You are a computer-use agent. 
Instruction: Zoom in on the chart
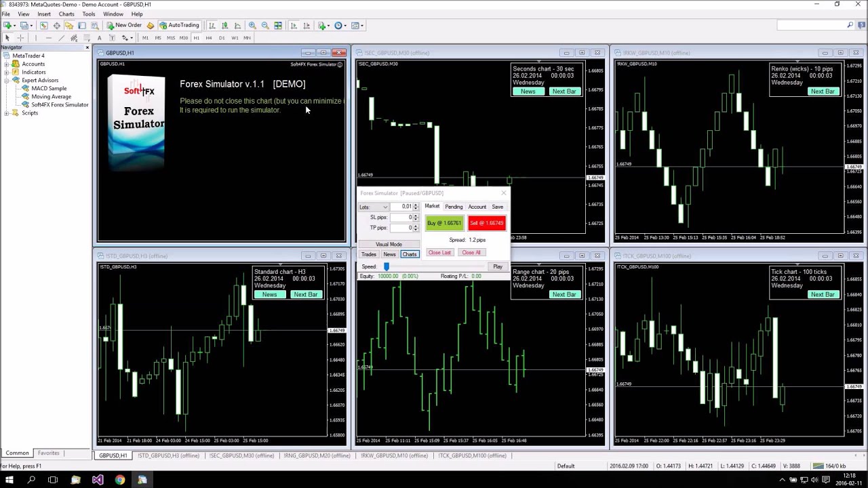tap(252, 25)
